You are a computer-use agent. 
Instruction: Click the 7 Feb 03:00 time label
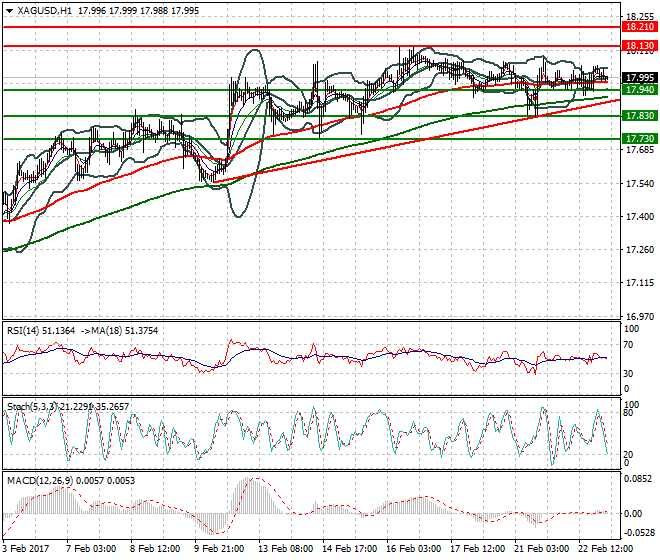point(91,549)
